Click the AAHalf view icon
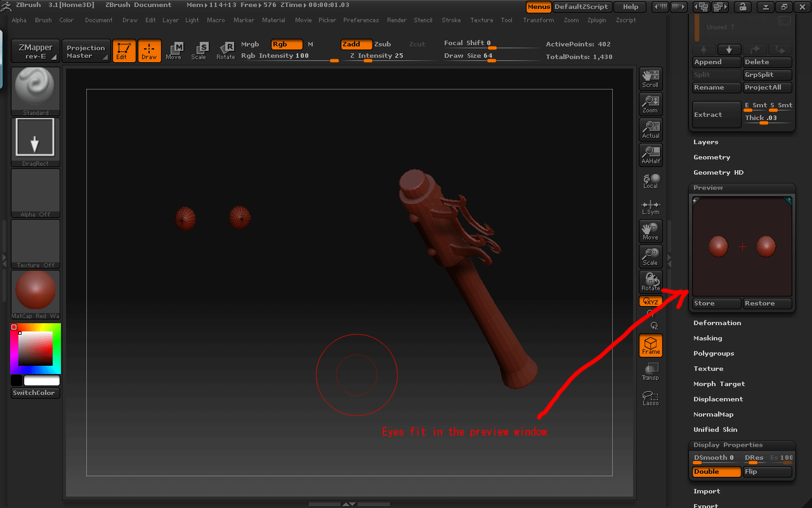Viewport: 812px width, 508px height. 650,155
